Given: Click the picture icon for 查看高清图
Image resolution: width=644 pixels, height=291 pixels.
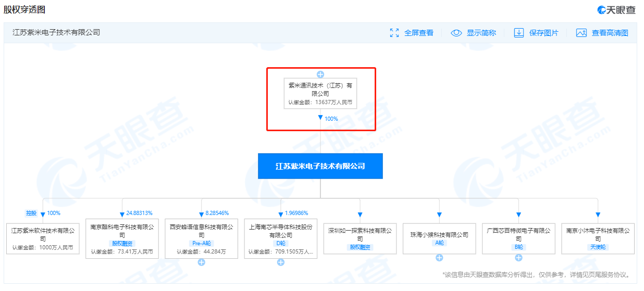Looking at the screenshot, I should coord(581,33).
